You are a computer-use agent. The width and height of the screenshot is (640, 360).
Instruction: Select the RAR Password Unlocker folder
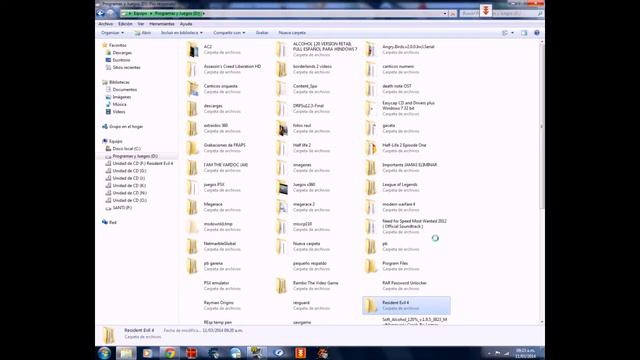404,286
